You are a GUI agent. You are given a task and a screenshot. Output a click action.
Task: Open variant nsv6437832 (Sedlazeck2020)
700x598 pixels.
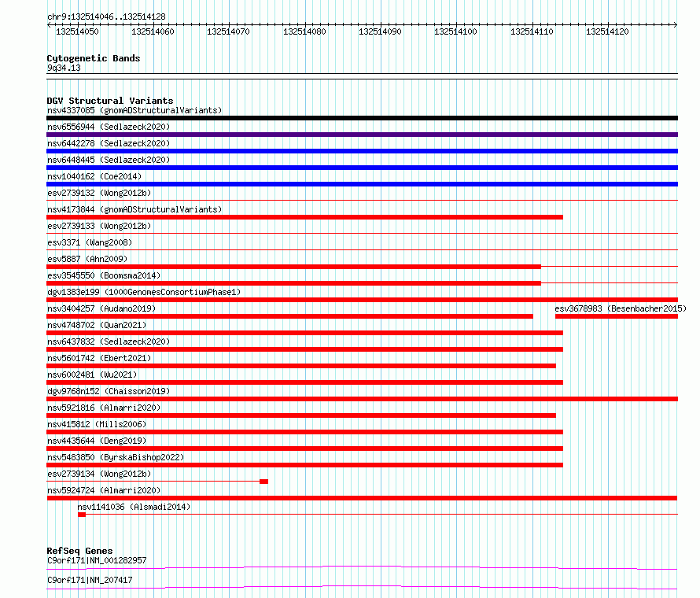pos(109,341)
